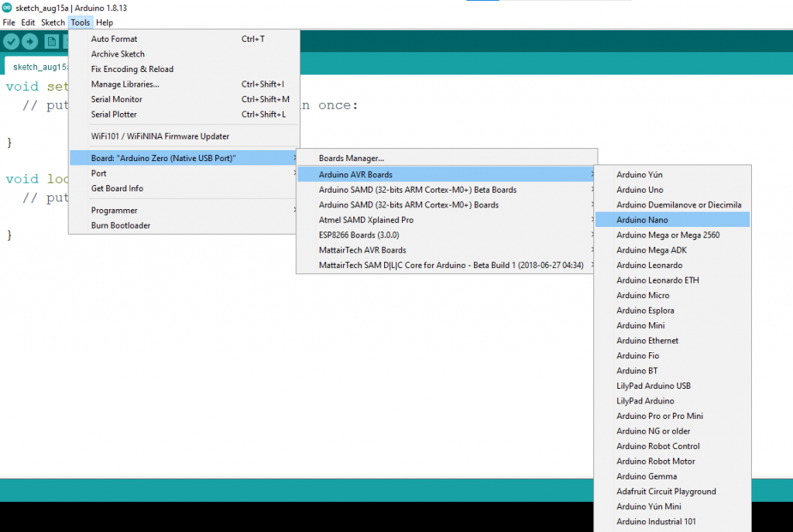Expand Arduino SAMD Beta Boards submenu

pos(447,190)
